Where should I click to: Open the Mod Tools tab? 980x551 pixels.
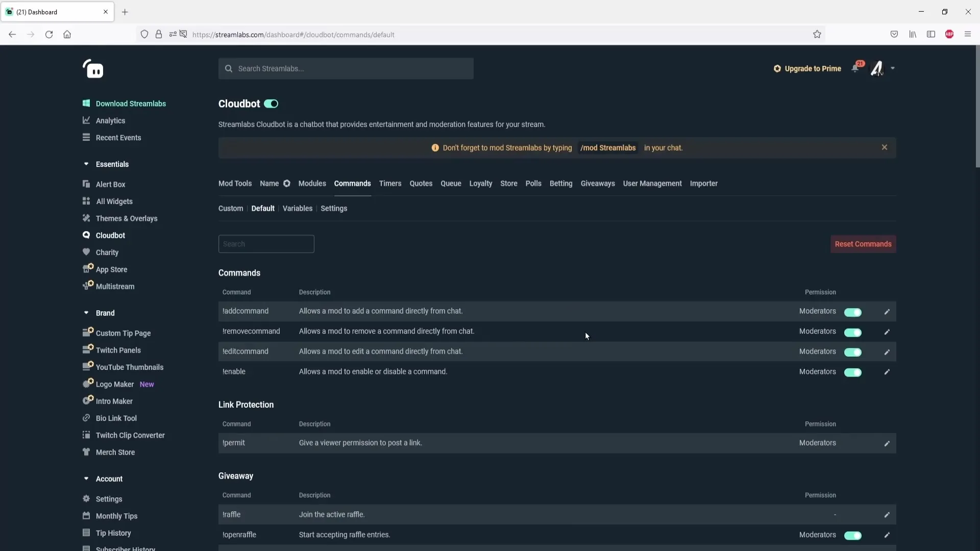point(235,183)
